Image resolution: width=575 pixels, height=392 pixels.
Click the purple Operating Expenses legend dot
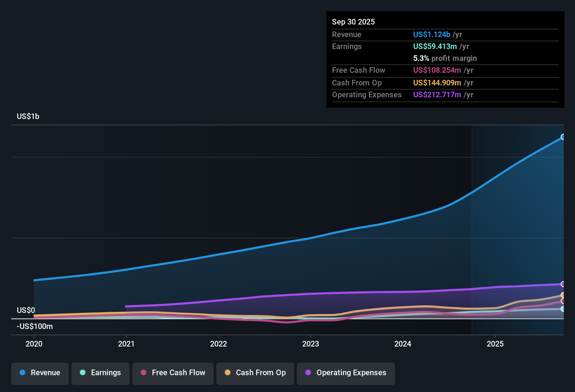pos(308,373)
